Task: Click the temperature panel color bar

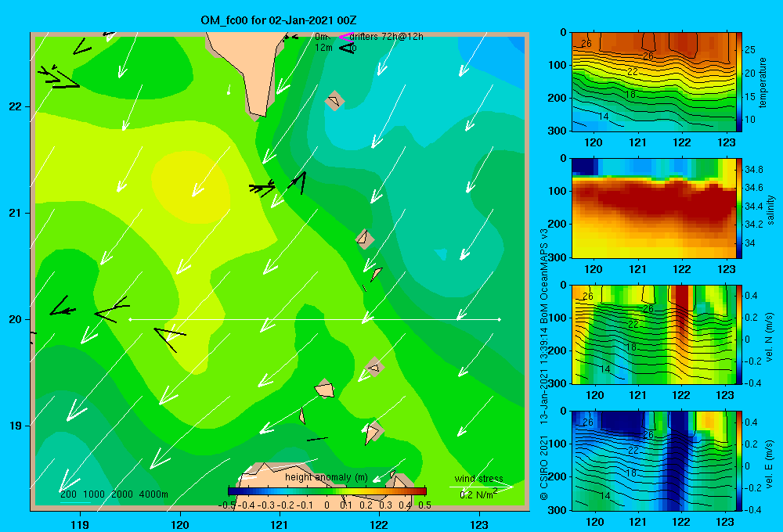Action: (739, 82)
